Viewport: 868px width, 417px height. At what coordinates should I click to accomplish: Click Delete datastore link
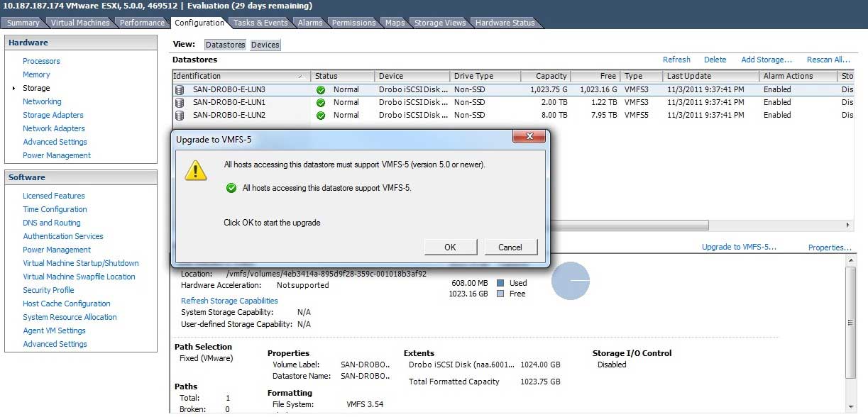tap(715, 60)
